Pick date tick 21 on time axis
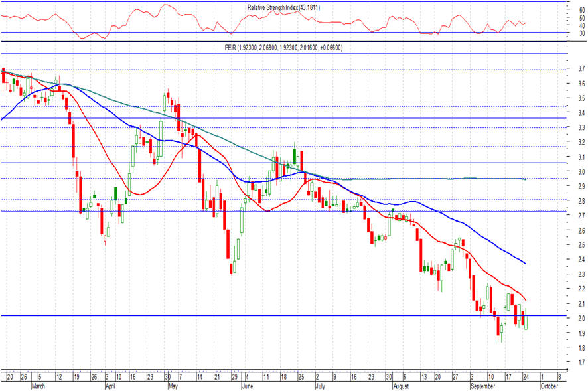Viewport: 588px width, 391px height. click(x=217, y=377)
